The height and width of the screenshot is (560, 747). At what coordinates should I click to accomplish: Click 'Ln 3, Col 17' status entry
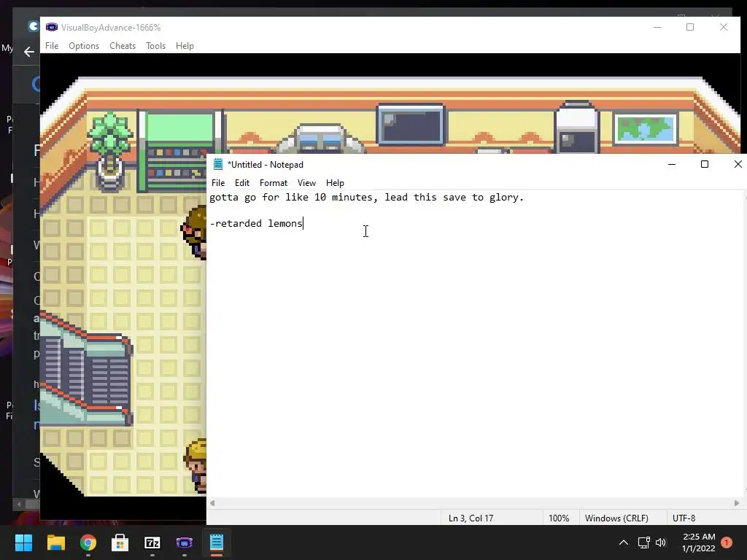click(x=471, y=518)
